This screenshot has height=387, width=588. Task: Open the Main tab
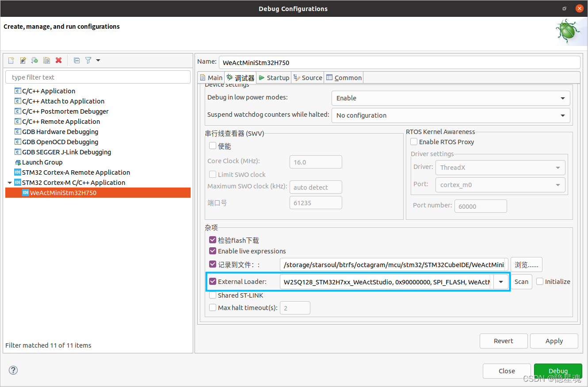point(211,77)
